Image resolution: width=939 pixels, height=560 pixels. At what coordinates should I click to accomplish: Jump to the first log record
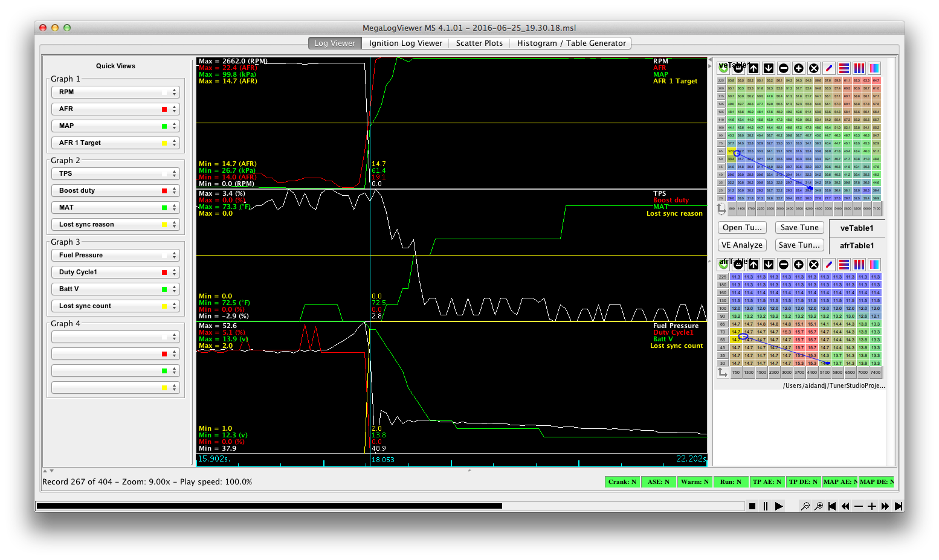pyautogui.click(x=832, y=506)
